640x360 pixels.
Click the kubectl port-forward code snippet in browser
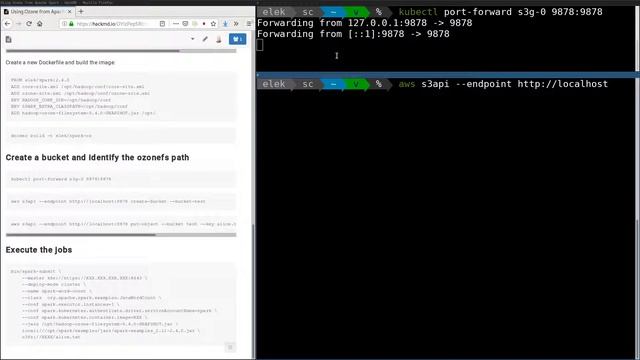(x=121, y=179)
